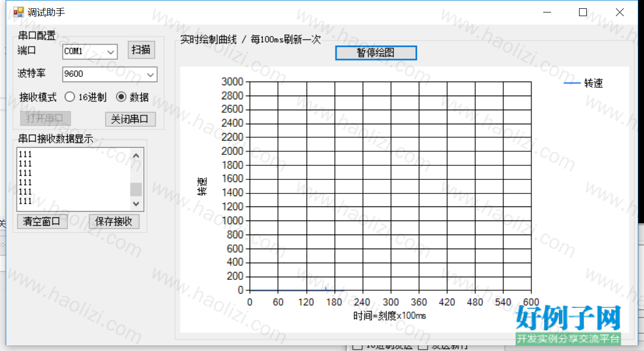The image size is (644, 351).
Task: Click the 540 time axis label
Action: (503, 302)
